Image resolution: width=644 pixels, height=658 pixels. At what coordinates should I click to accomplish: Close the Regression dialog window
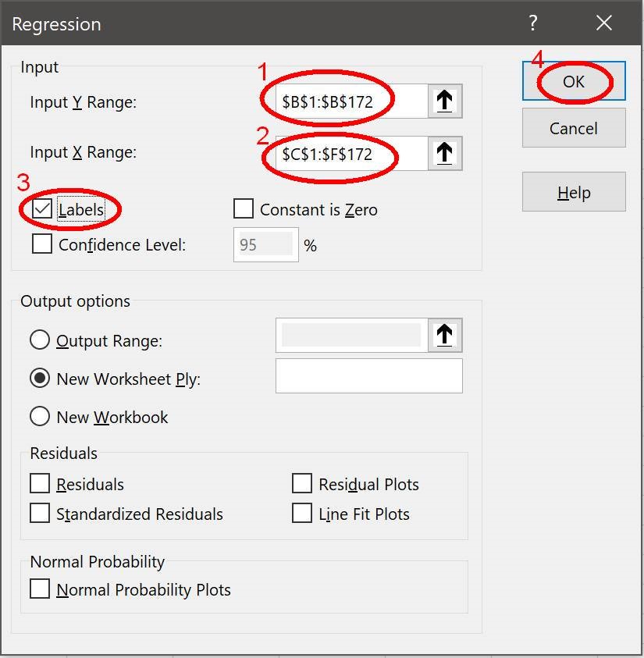coord(604,23)
